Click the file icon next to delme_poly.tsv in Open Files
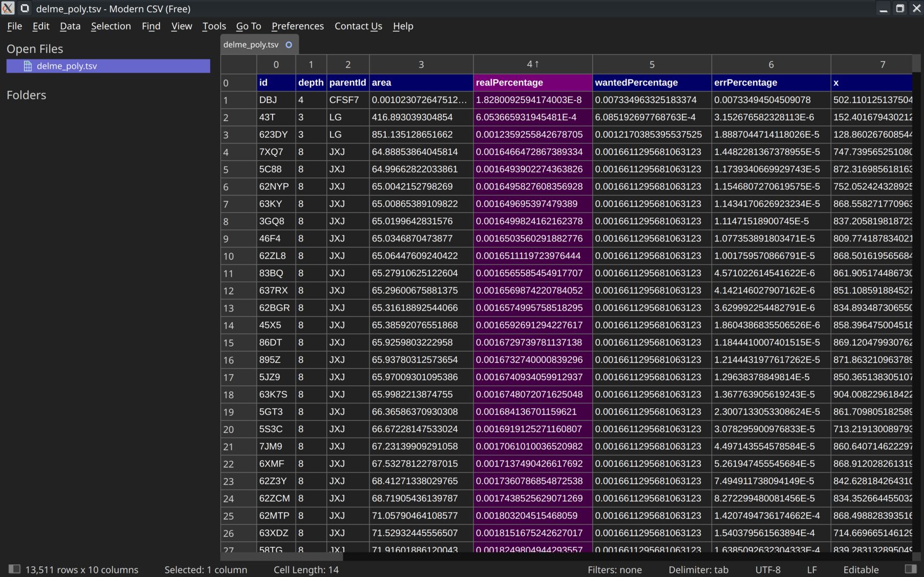Image resolution: width=924 pixels, height=577 pixels. (28, 66)
